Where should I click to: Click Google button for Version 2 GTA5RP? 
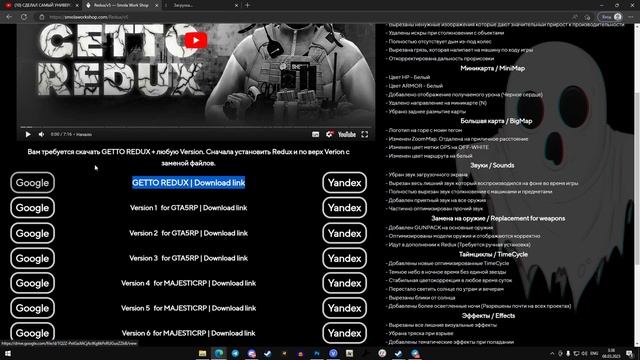point(33,233)
